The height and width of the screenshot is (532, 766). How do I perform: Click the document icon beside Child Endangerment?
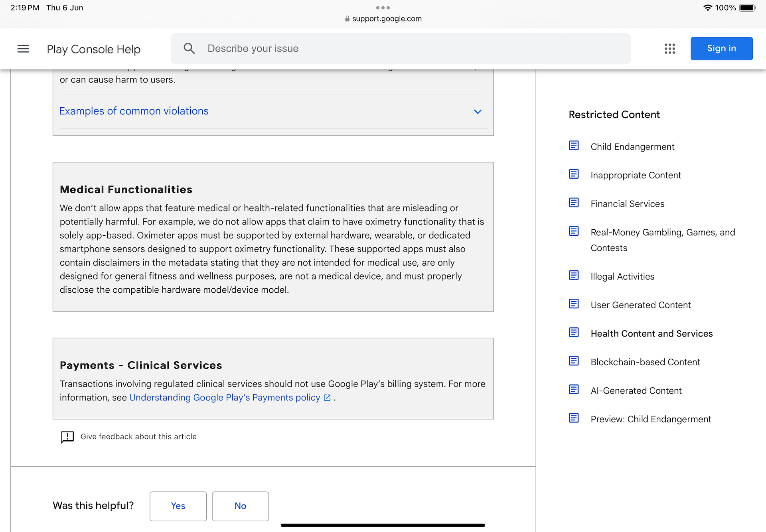(x=574, y=146)
